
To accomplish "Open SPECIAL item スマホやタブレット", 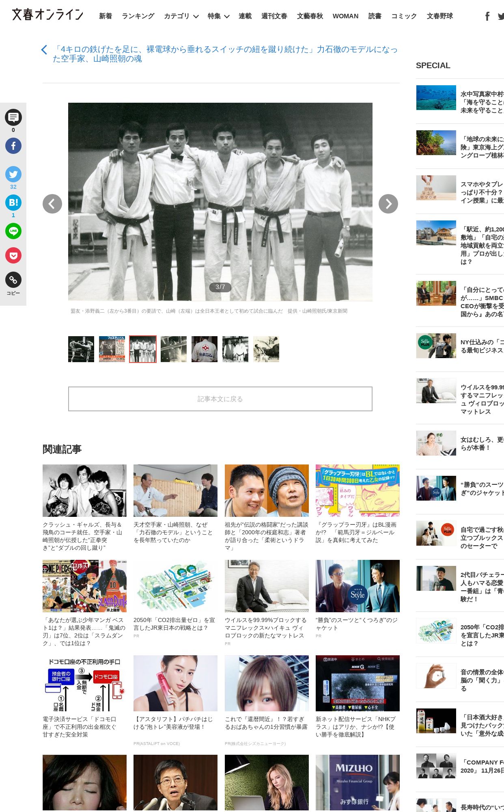I will (460, 192).
